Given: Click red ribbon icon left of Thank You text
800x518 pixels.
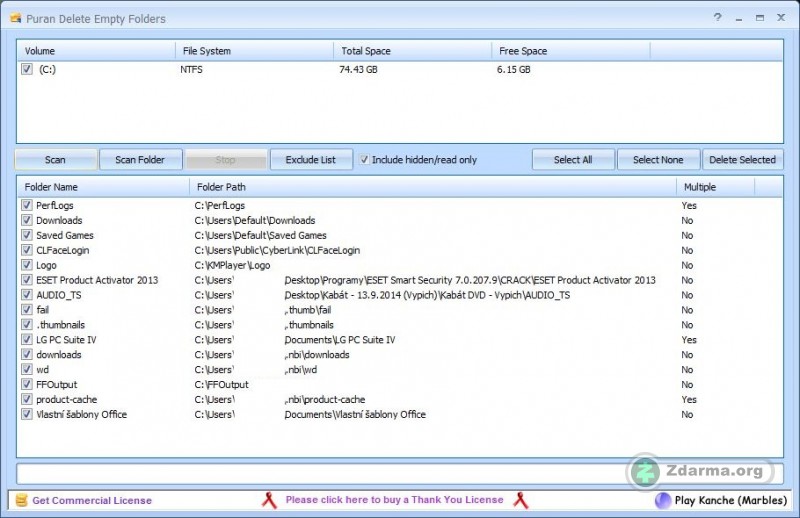Looking at the screenshot, I should (269, 500).
